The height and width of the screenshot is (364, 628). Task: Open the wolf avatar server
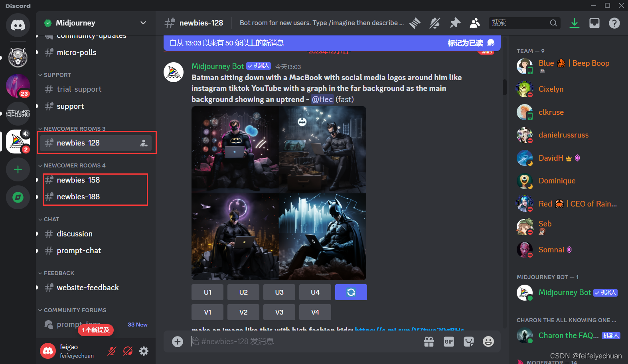click(18, 57)
